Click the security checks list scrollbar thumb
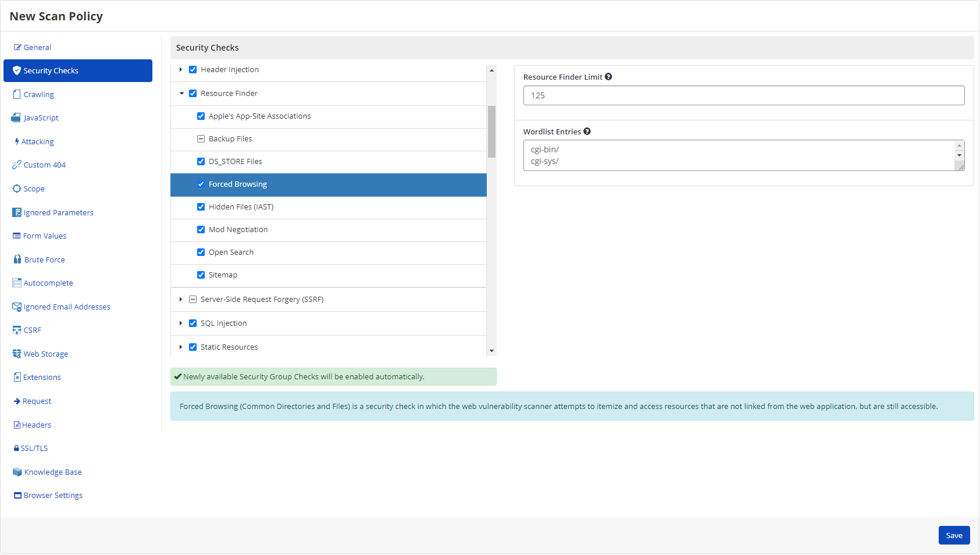The image size is (980, 555). 491,131
